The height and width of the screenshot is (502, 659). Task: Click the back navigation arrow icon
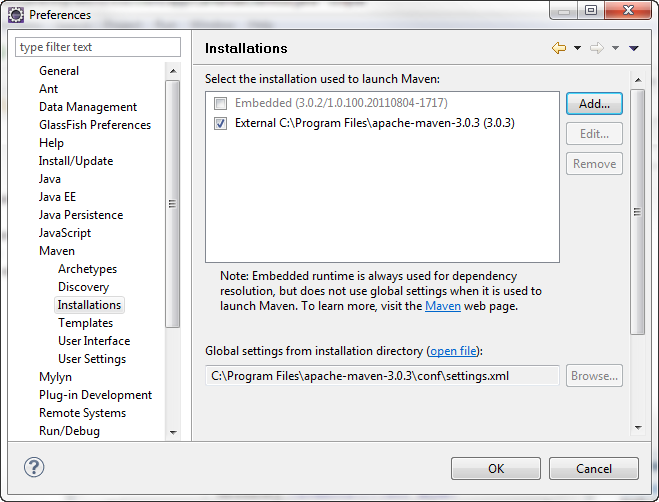(x=559, y=48)
